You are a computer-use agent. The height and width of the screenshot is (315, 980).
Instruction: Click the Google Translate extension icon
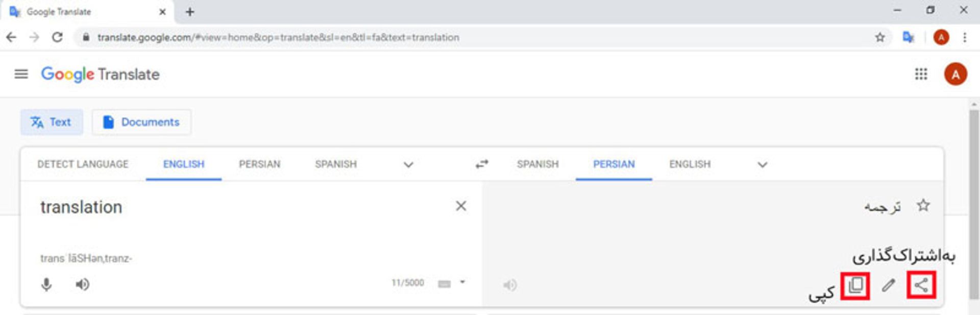click(909, 37)
